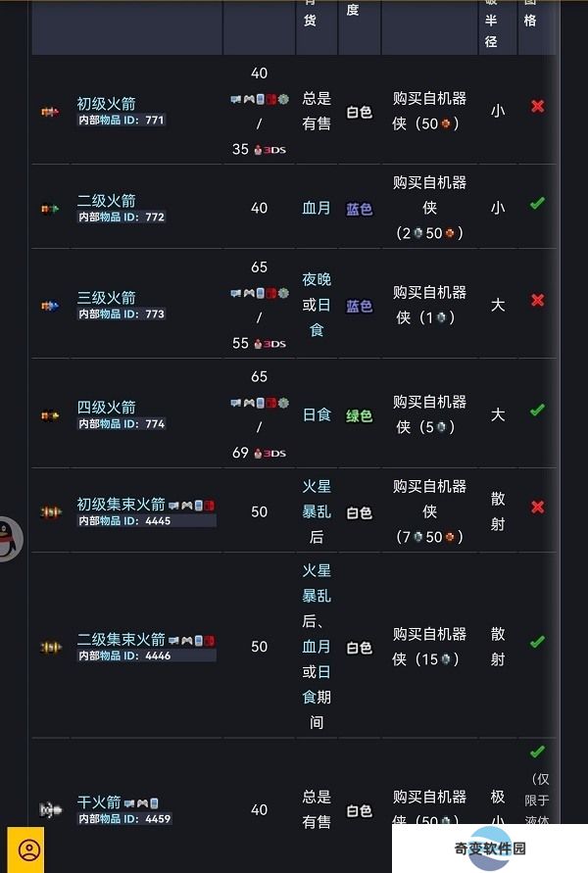This screenshot has height=873, width=588.
Task: Click the 四级火箭 rocket sprite icon
Action: click(50, 415)
